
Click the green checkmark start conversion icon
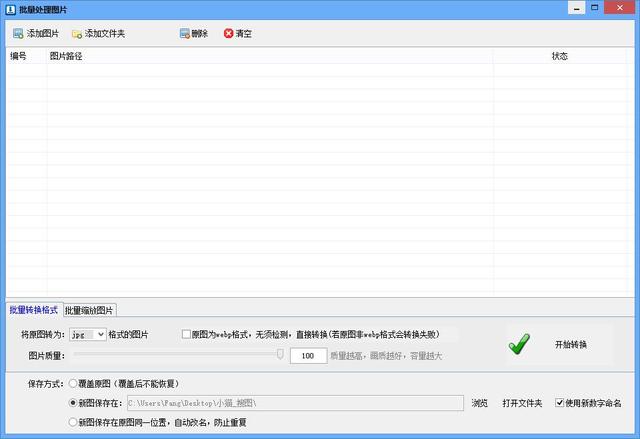tap(519, 344)
